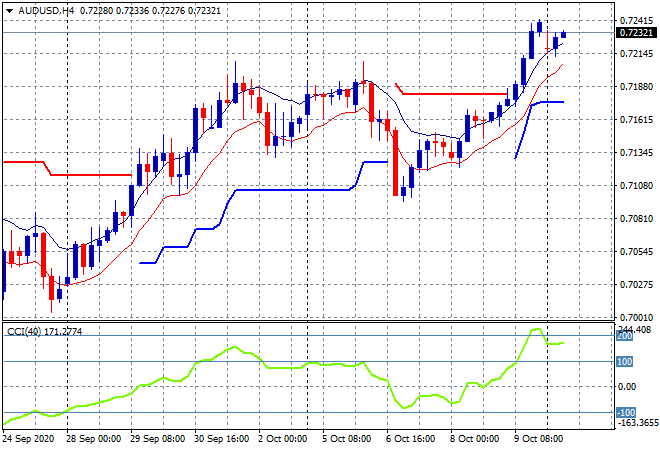660x450 pixels.
Task: Click the 0.70275 price axis label
Action: [x=636, y=285]
